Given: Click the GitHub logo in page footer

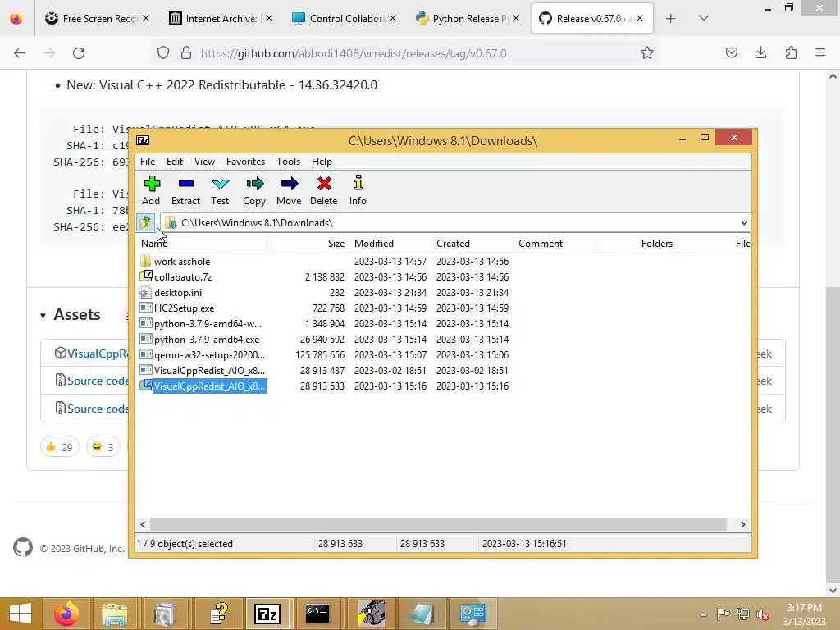Looking at the screenshot, I should [22, 547].
